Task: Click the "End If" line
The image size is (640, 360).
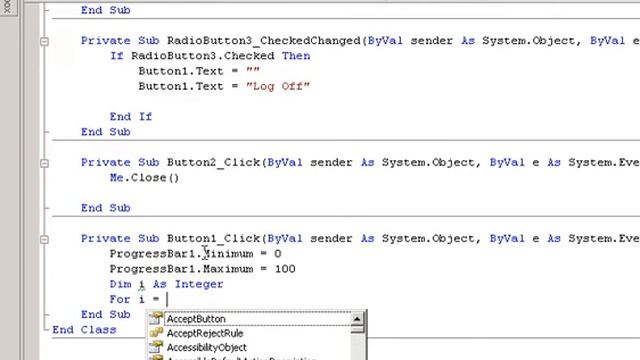Action: pyautogui.click(x=131, y=117)
